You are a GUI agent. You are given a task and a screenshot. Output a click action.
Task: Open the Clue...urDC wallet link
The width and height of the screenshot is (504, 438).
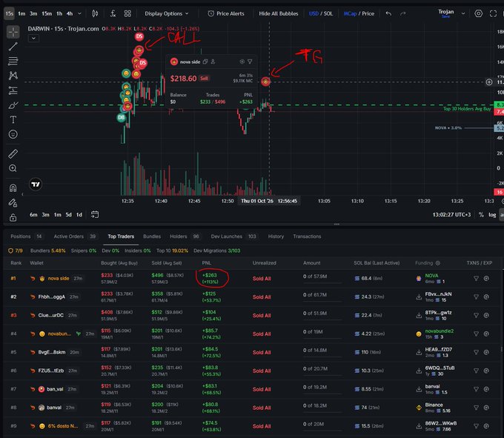click(51, 315)
